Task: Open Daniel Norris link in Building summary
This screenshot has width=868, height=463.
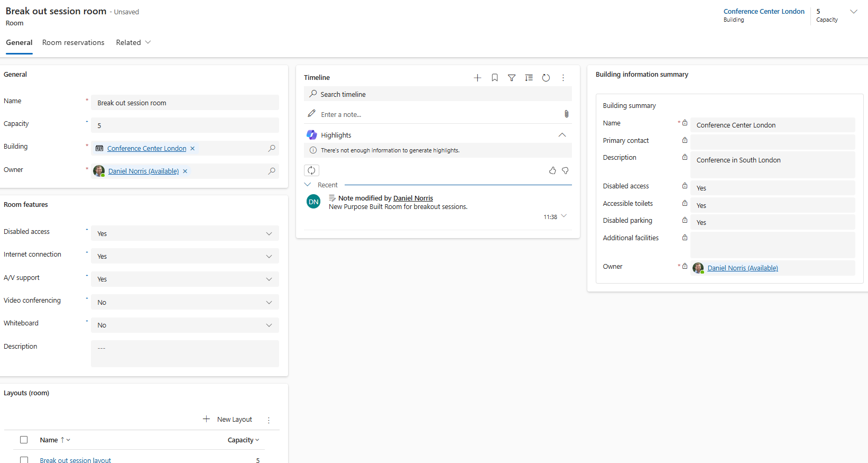Action: click(x=743, y=268)
